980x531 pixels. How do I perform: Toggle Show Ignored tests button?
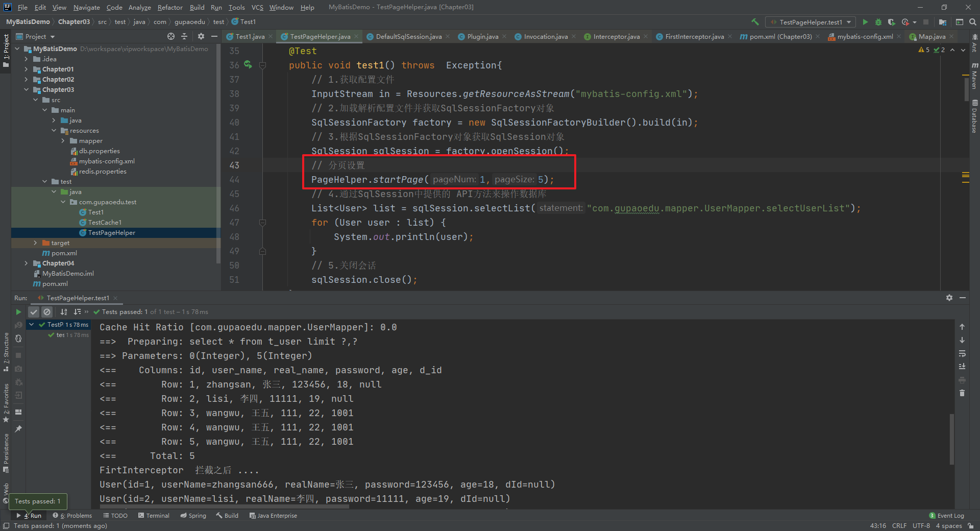(x=47, y=311)
